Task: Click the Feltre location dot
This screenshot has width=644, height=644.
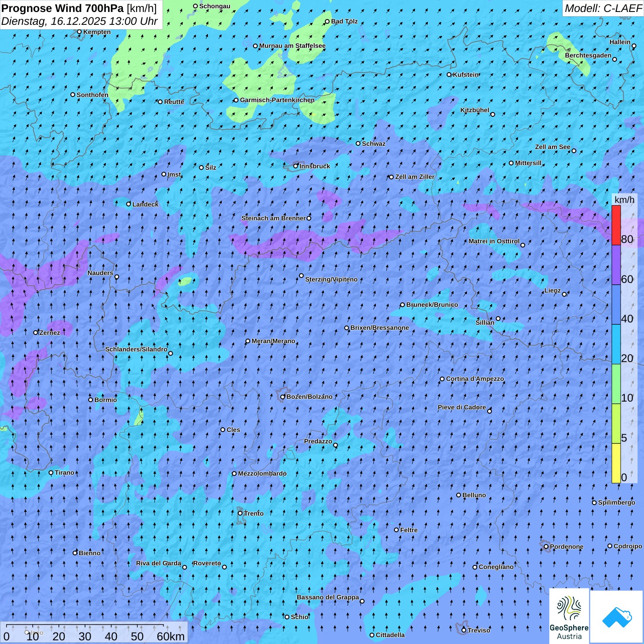Action: pyautogui.click(x=397, y=530)
